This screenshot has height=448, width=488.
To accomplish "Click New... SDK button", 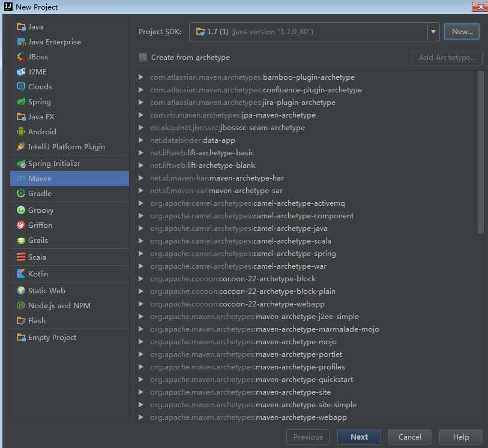I will coord(462,32).
